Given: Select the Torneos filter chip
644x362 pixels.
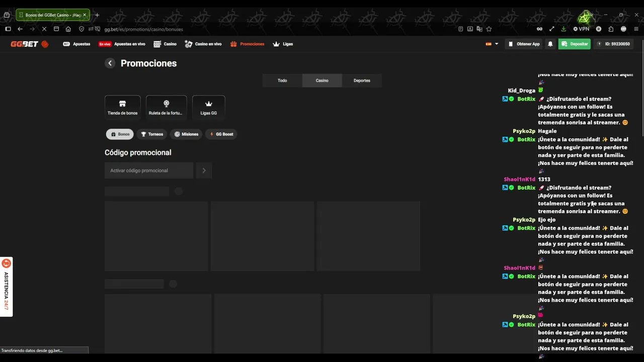Looking at the screenshot, I should 152,134.
